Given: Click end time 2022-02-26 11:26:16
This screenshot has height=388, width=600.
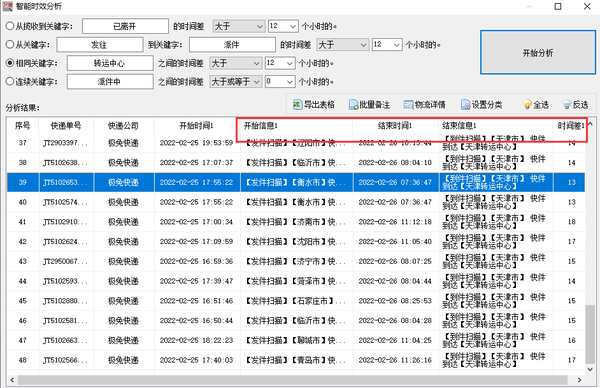Looking at the screenshot, I should 395,360.
